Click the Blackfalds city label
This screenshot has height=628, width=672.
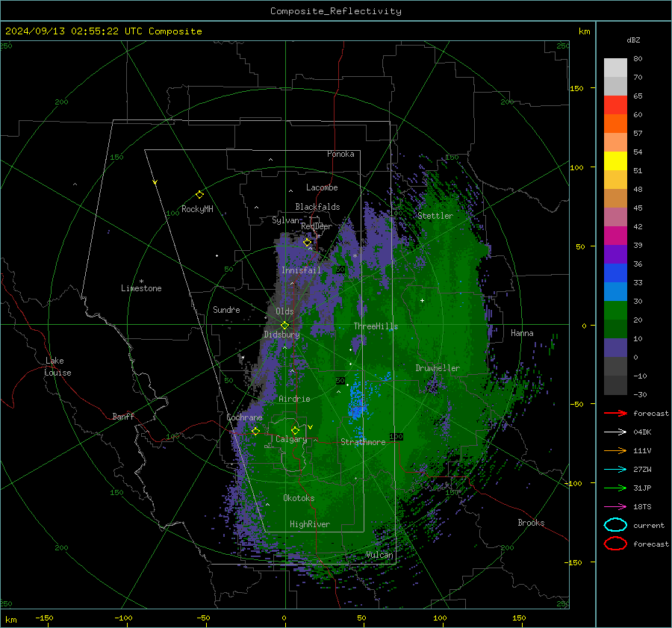(x=317, y=207)
